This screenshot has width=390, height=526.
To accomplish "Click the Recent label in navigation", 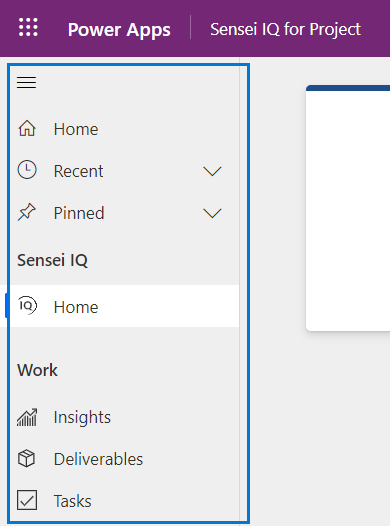I will tap(78, 171).
